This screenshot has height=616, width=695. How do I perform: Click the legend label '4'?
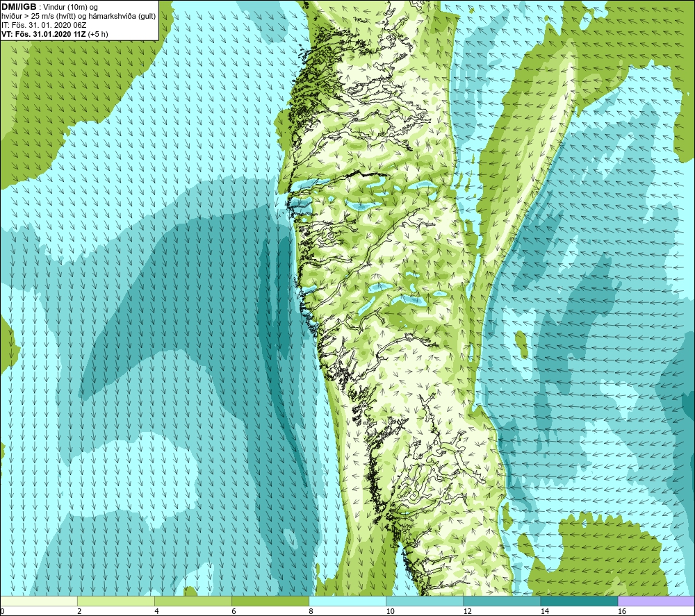(x=156, y=612)
